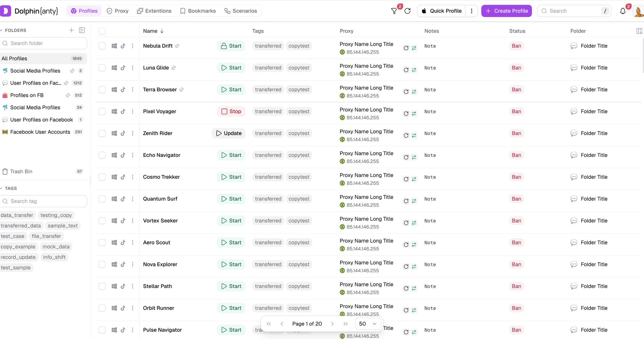Open three-dot menu for Echo Navigator
Viewport: 644px width, 339px height.
click(133, 155)
